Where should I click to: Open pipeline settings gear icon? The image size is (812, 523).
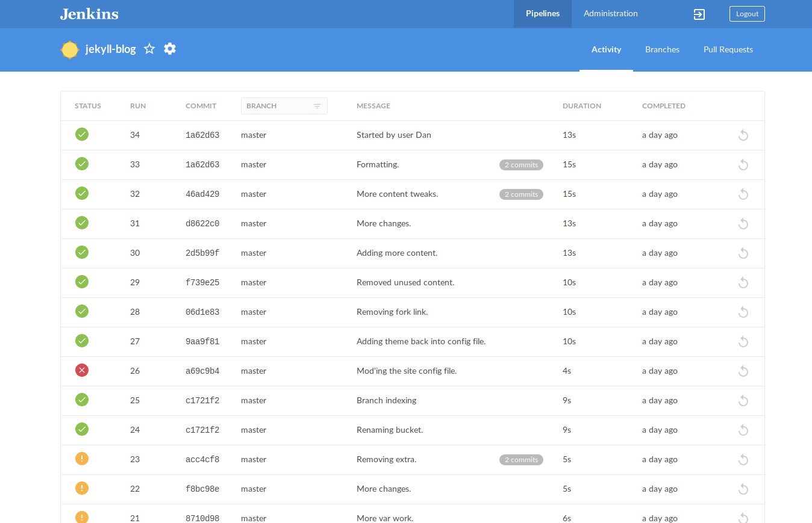[170, 49]
